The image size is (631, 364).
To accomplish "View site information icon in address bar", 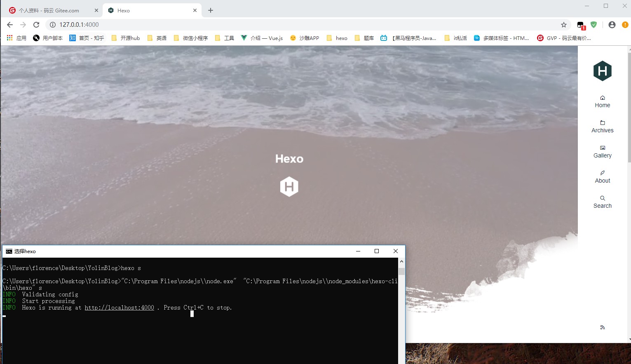I will point(53,25).
